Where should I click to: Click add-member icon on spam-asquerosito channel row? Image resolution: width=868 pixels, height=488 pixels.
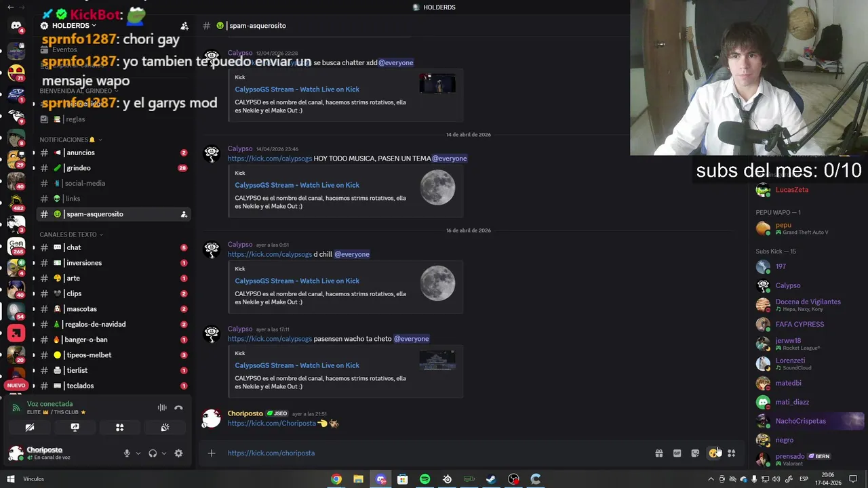coord(184,214)
